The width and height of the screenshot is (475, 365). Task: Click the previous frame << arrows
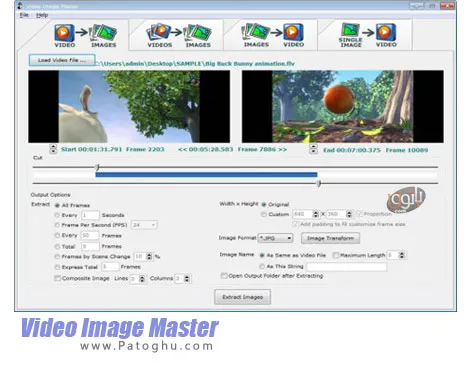click(182, 149)
